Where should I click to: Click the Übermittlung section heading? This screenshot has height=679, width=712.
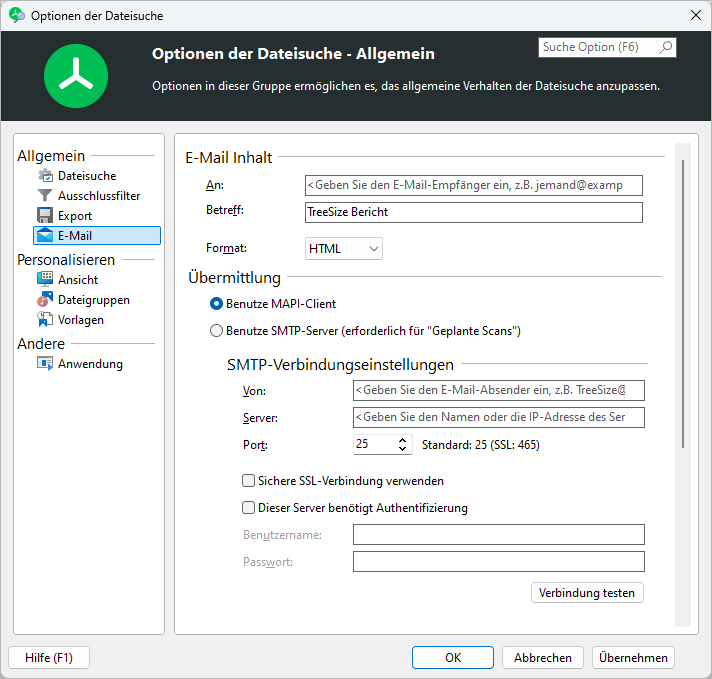pyautogui.click(x=234, y=277)
